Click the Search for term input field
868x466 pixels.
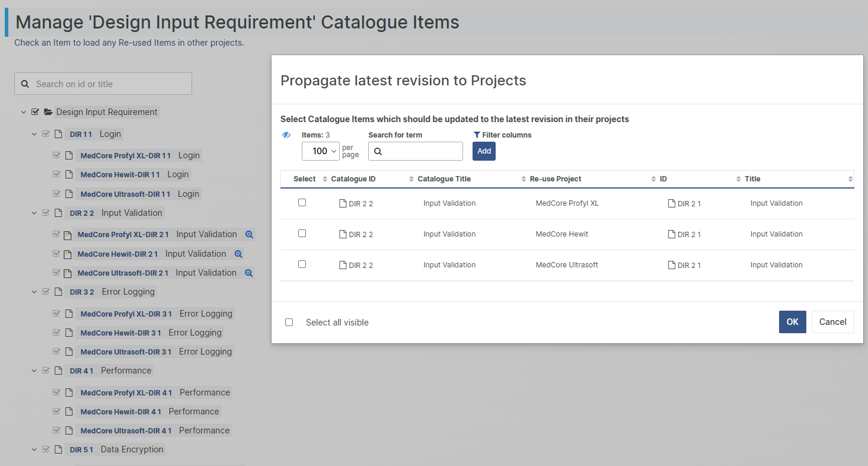[x=416, y=151]
